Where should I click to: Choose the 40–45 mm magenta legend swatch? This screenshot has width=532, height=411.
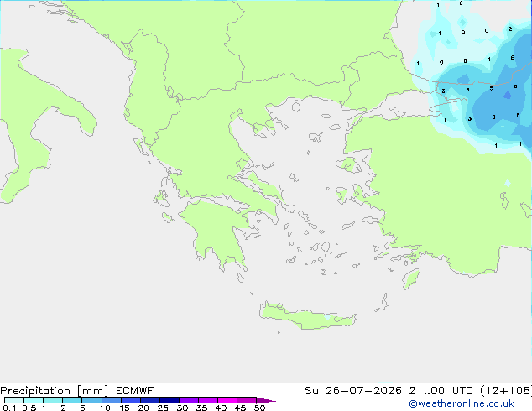tap(227, 400)
